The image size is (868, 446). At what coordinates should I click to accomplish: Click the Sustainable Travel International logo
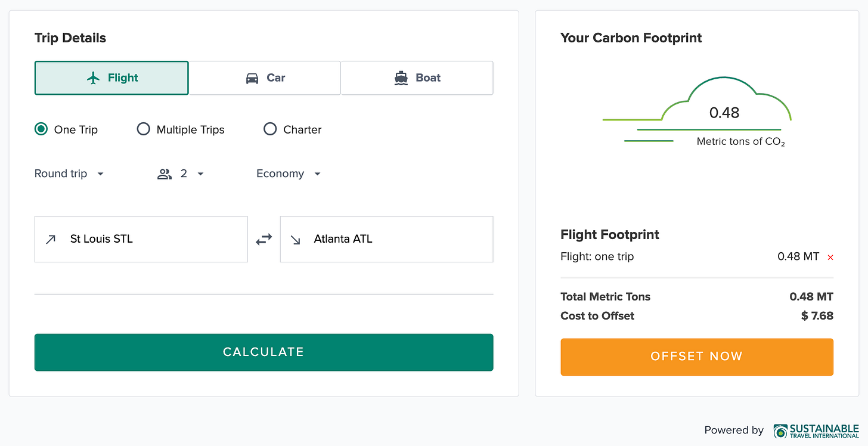point(816,430)
